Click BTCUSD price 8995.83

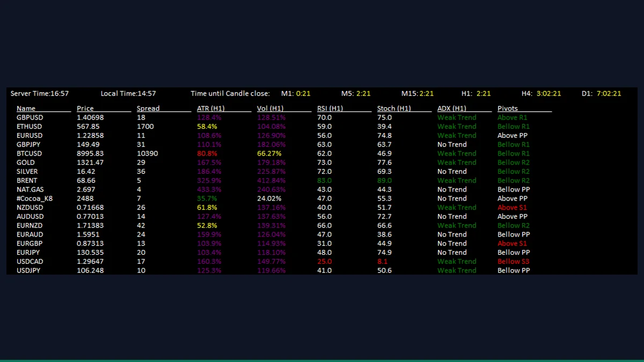click(90, 153)
